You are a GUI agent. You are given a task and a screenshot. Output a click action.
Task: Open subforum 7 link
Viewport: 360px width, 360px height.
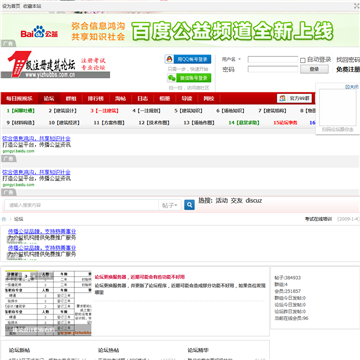[x=272, y=111]
